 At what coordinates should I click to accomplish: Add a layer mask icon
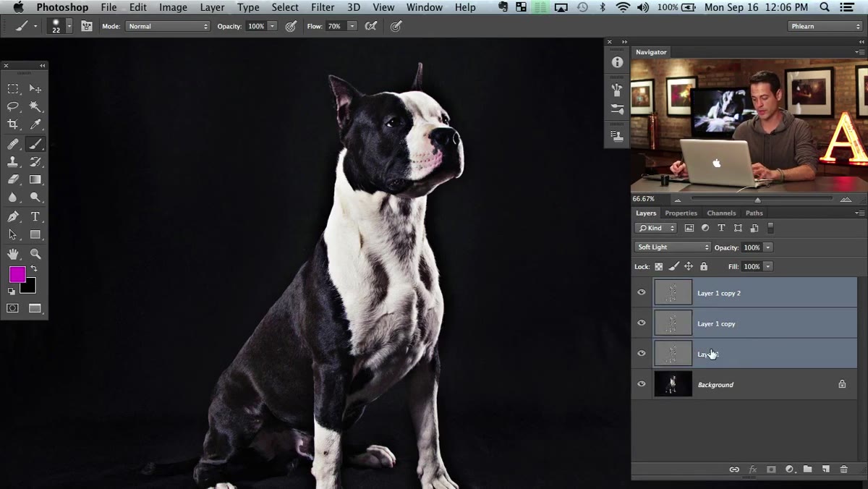(x=771, y=469)
